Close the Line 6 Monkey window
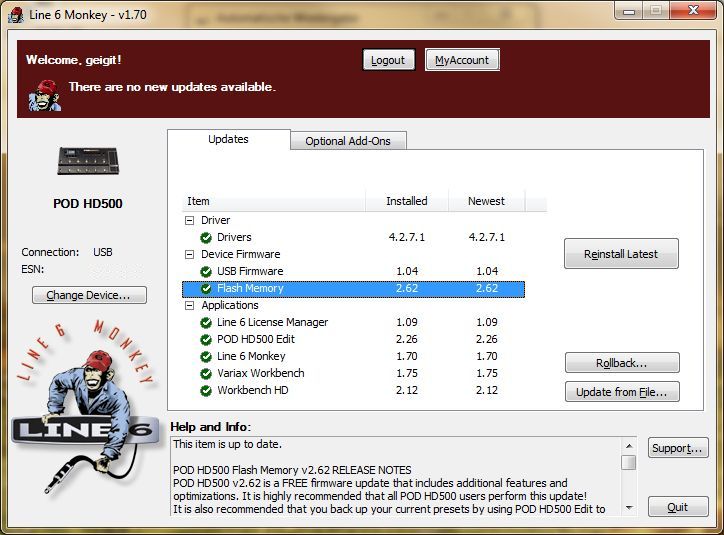The height and width of the screenshot is (535, 724). tap(693, 11)
